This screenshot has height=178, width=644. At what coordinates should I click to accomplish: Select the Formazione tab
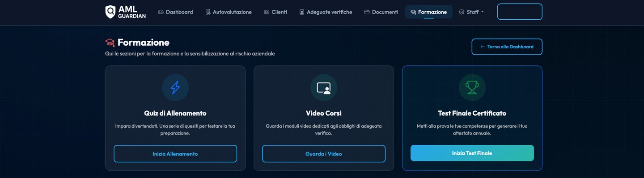pyautogui.click(x=428, y=12)
